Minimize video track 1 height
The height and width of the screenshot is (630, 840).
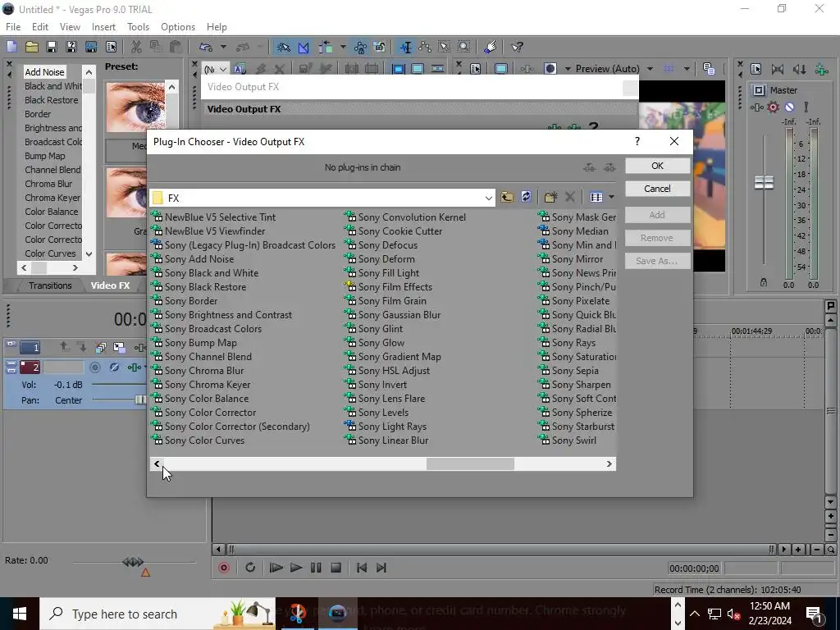coord(11,344)
